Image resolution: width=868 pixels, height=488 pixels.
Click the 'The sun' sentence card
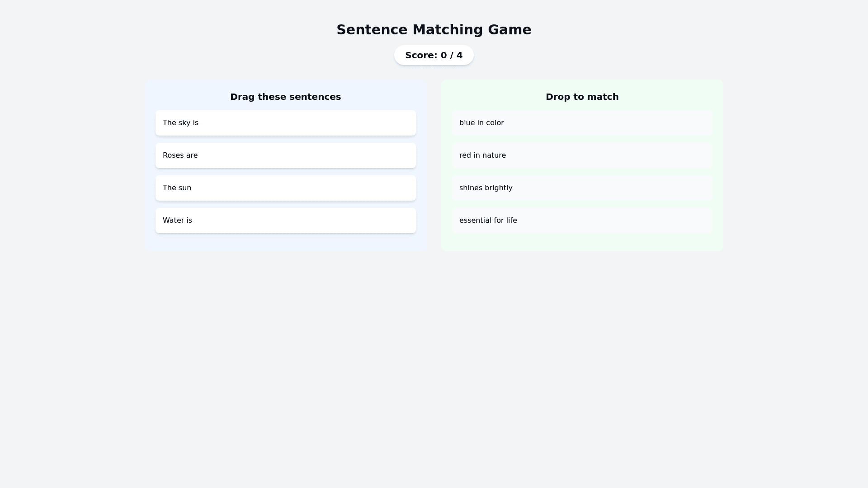tap(285, 188)
